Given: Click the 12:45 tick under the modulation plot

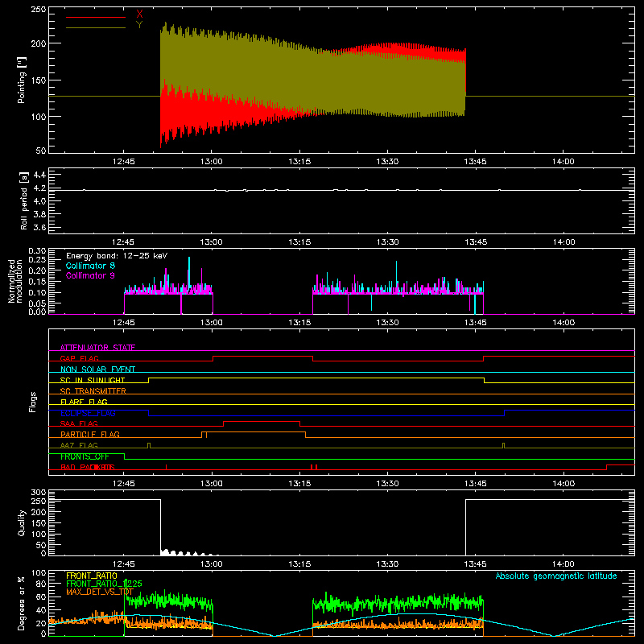Looking at the screenshot, I should point(124,323).
